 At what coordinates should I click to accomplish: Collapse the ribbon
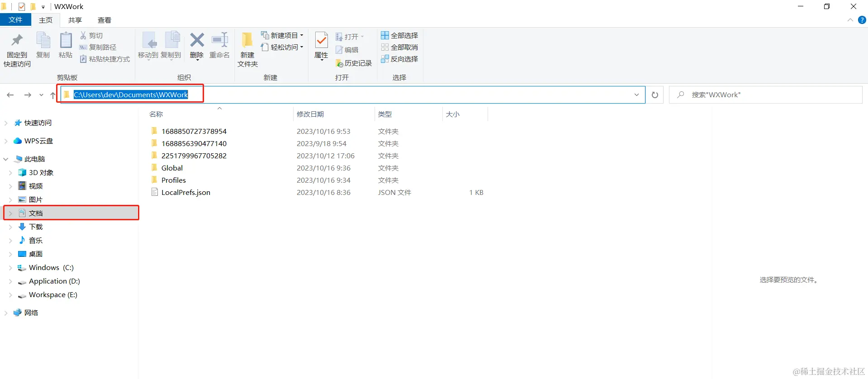point(850,20)
